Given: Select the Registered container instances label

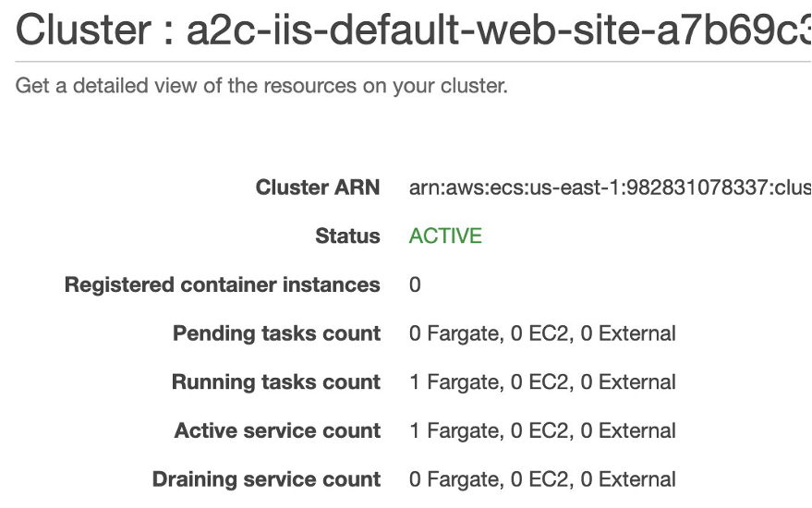Looking at the screenshot, I should tap(222, 284).
